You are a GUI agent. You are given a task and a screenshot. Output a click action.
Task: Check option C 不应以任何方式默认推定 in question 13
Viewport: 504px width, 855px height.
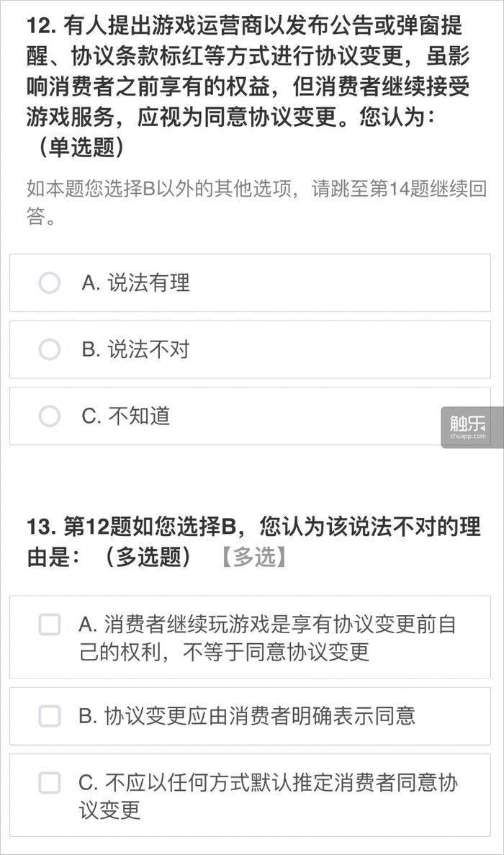click(50, 782)
